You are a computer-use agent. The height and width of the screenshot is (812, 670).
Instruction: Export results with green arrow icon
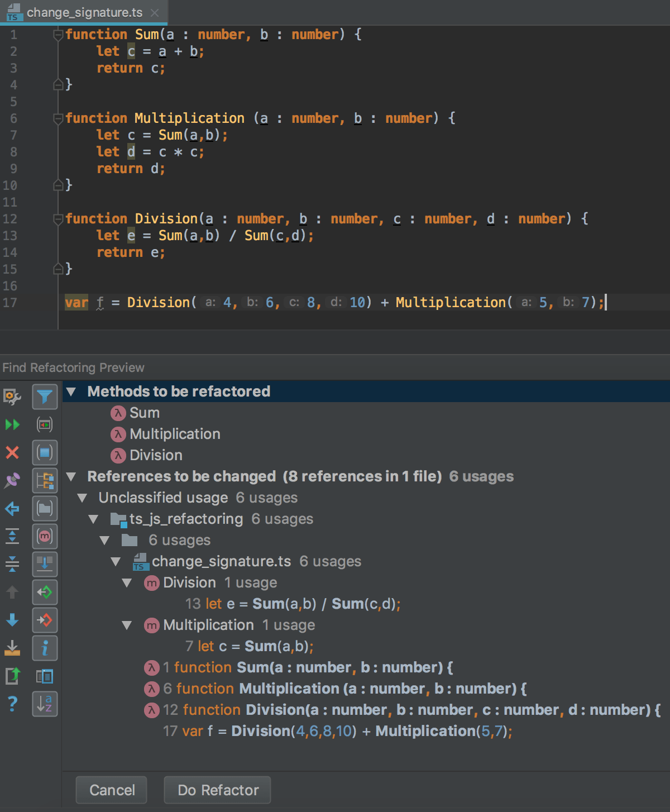12,676
